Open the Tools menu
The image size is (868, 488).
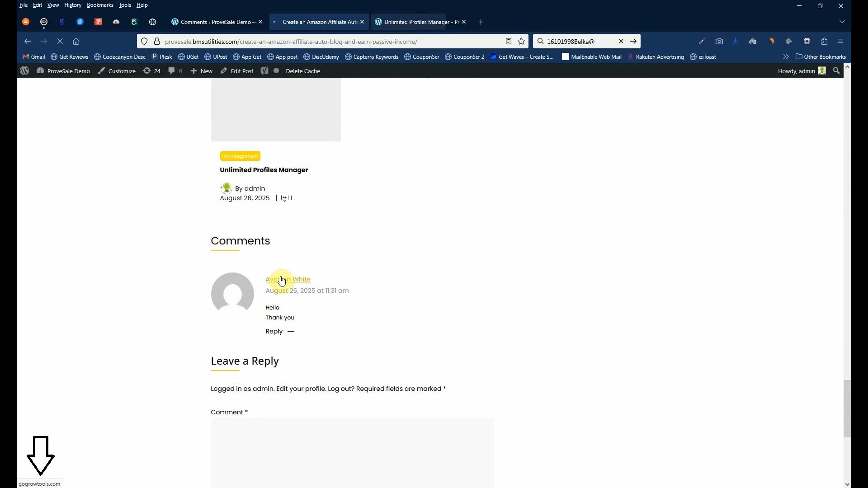coord(125,5)
